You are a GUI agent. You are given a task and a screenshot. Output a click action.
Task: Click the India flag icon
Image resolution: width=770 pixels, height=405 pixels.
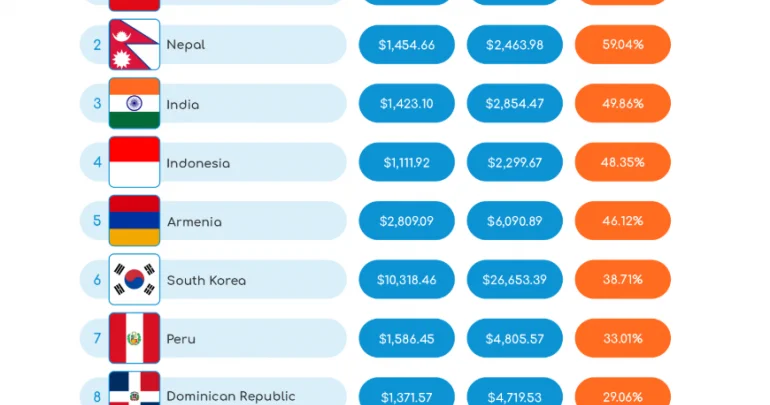point(134,103)
